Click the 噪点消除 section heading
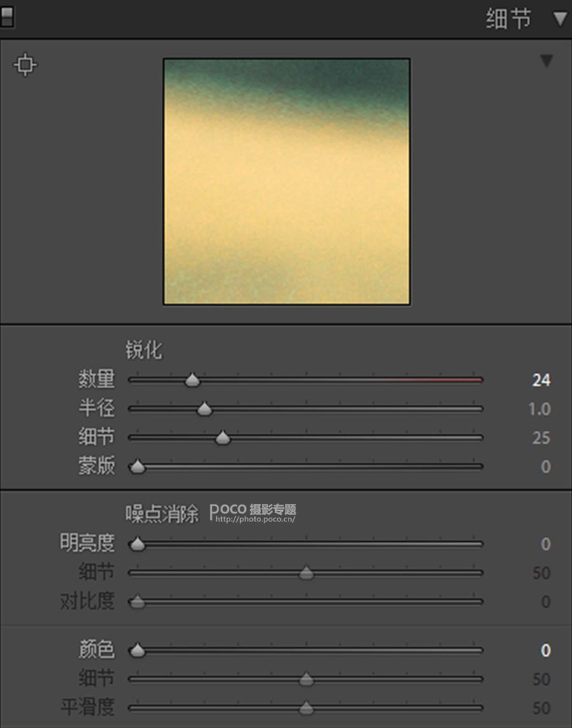Viewport: 572px width, 728px height. coord(161,514)
